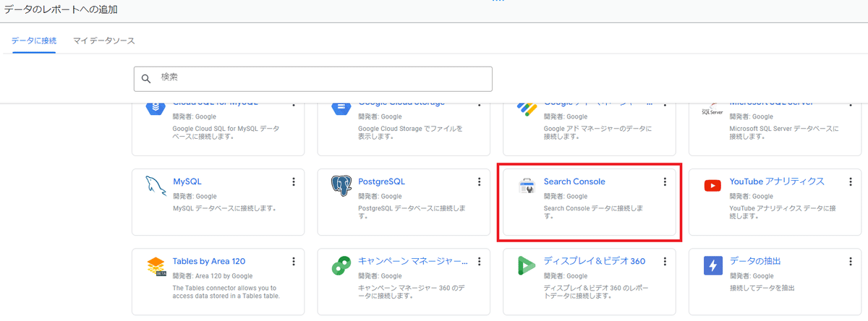Image resolution: width=868 pixels, height=321 pixels.
Task: Select the ディスプレイ＆ビデオ 360 title
Action: [x=595, y=261]
